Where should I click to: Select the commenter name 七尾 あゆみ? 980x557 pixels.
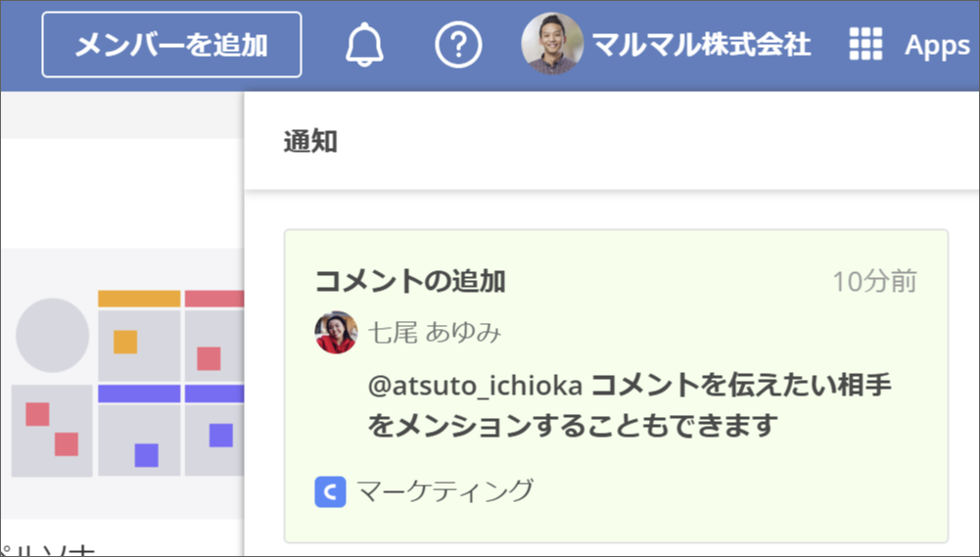coord(435,334)
